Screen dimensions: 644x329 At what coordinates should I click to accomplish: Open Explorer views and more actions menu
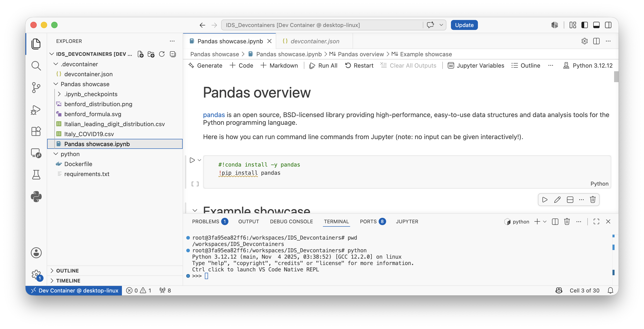pos(172,41)
